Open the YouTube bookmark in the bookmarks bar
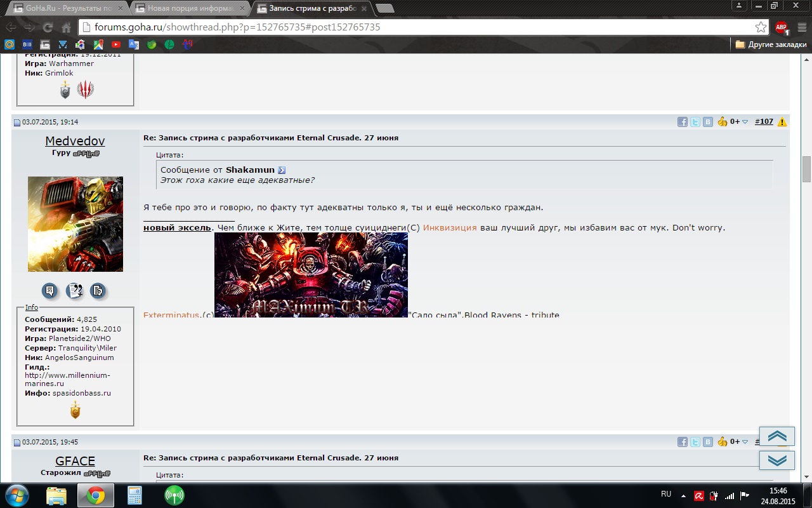Screen dimensions: 812x508 (x=115, y=44)
